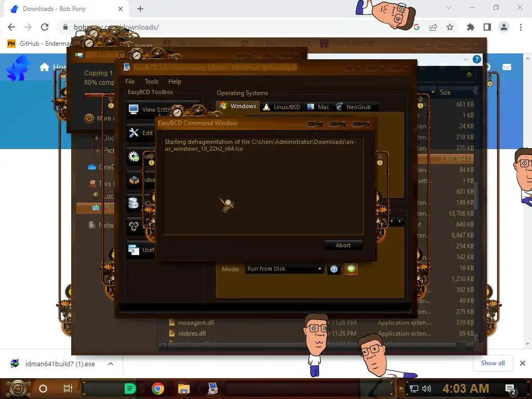Click the right tab-scroll arrow in EasyBCD

[x=400, y=221]
